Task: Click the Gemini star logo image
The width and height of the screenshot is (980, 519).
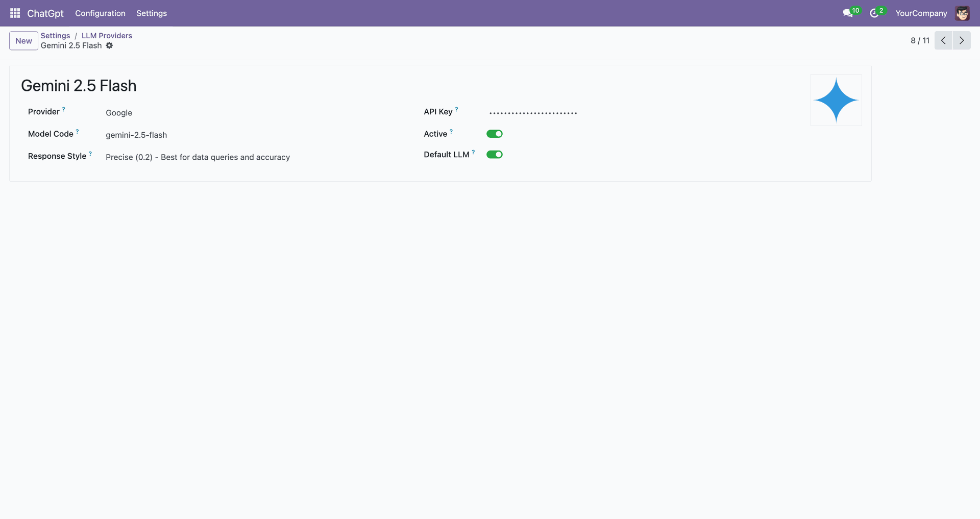Action: 836,100
